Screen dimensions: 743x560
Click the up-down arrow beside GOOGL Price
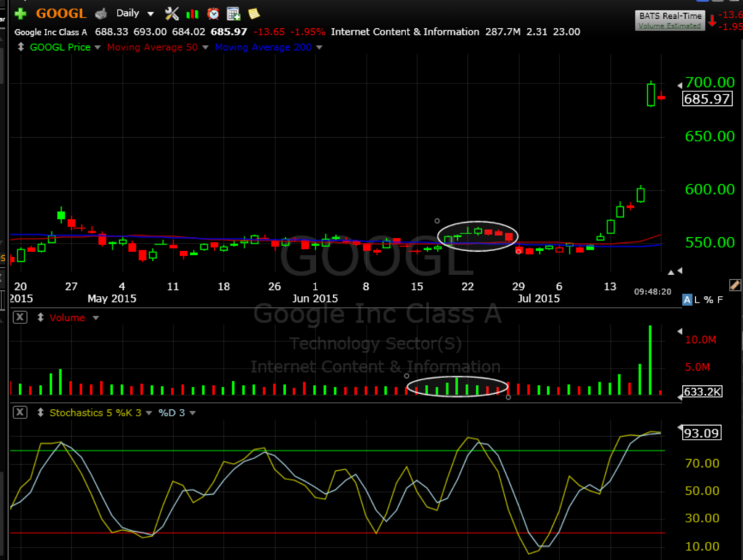pos(21,47)
